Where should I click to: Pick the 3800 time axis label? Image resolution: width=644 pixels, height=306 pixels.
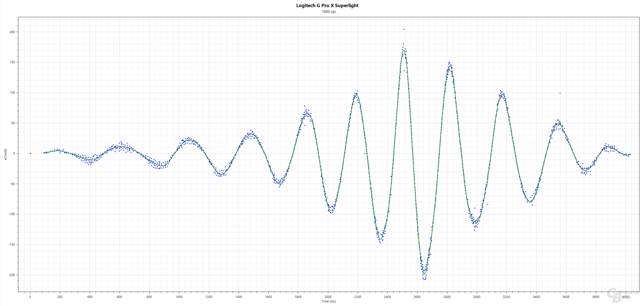click(596, 297)
